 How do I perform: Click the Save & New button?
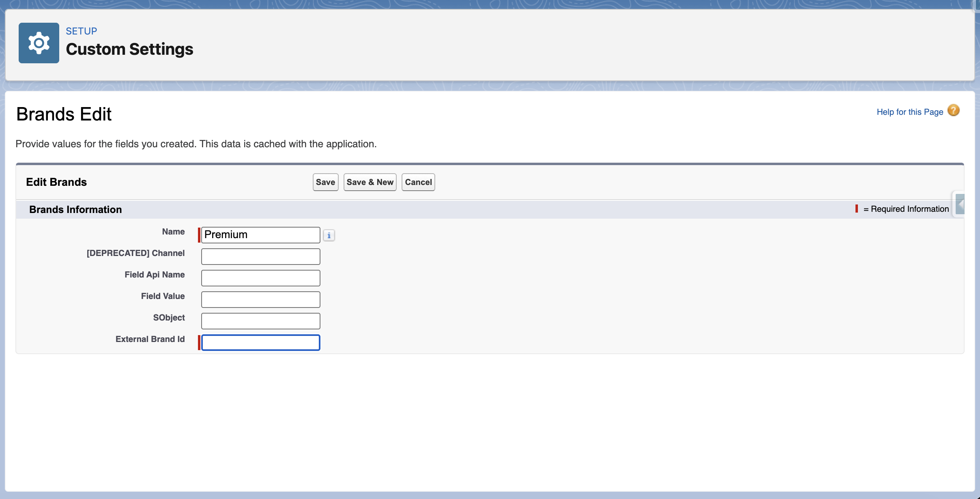[x=370, y=182]
